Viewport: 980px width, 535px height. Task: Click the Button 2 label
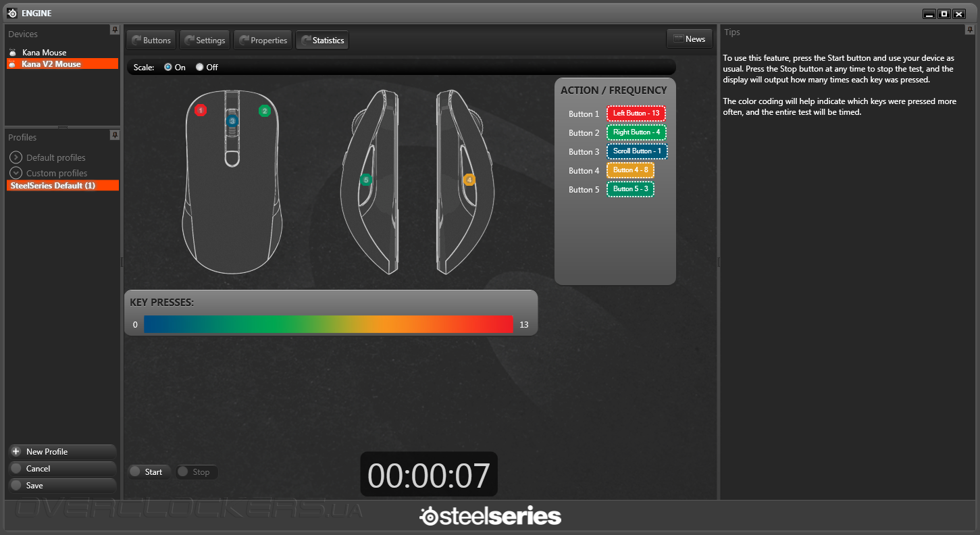point(584,133)
